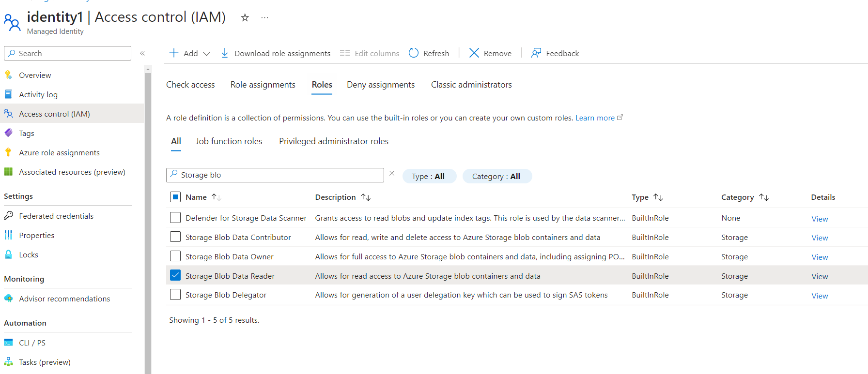The height and width of the screenshot is (374, 868).
Task: Switch to Deny assignments tab
Action: [381, 85]
